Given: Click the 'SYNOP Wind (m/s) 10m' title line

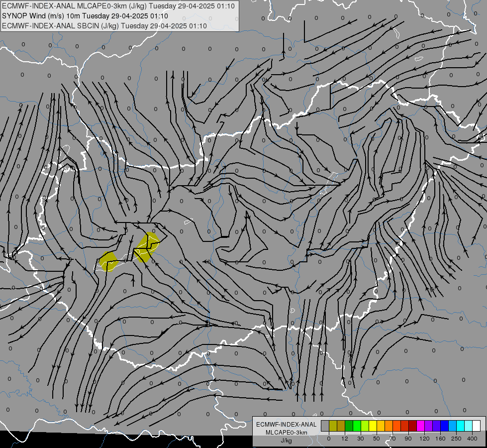Looking at the screenshot, I should 85,16.
